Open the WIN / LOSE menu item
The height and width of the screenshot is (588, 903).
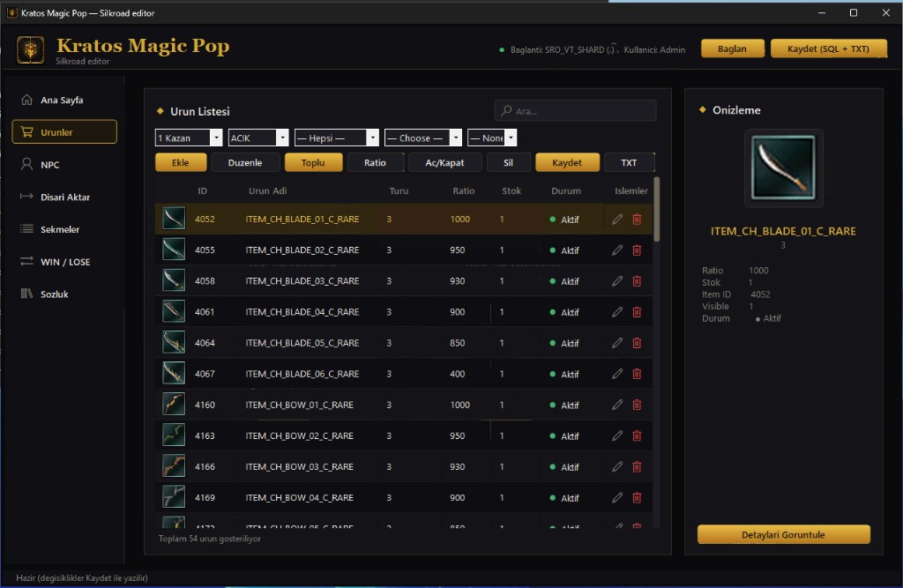pyautogui.click(x=63, y=262)
